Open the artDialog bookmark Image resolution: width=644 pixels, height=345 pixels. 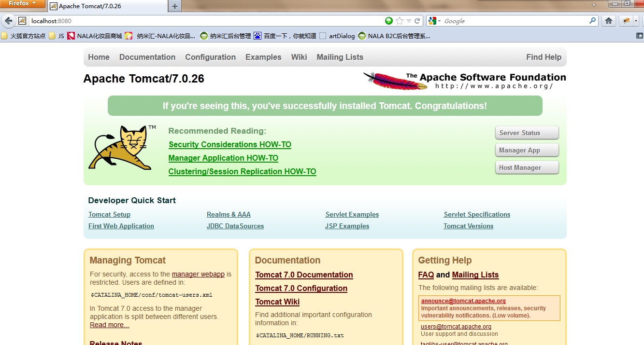pos(337,36)
